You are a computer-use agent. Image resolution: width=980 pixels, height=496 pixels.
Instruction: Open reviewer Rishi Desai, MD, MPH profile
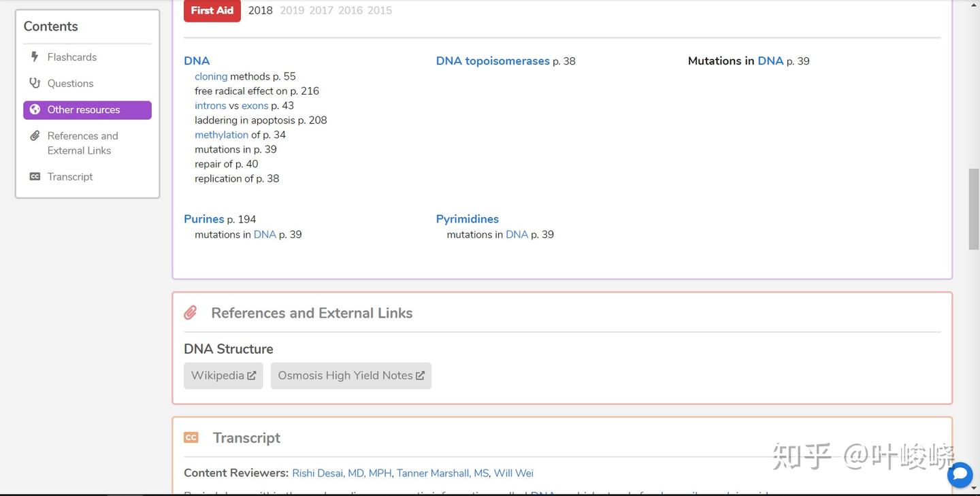click(342, 474)
